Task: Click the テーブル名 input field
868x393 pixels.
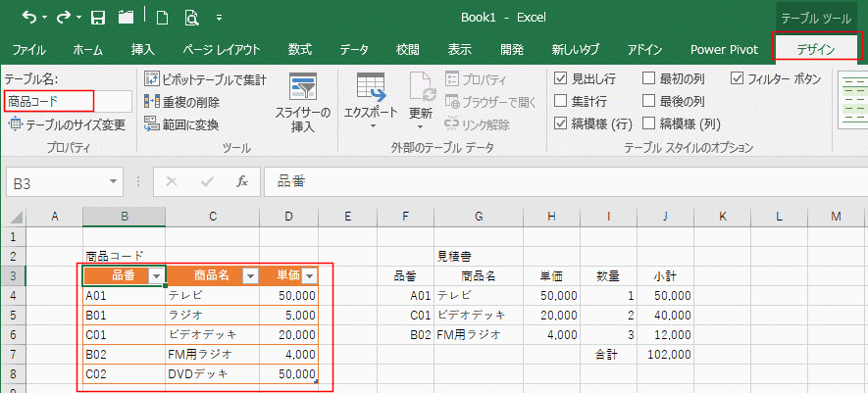Action: [67, 101]
